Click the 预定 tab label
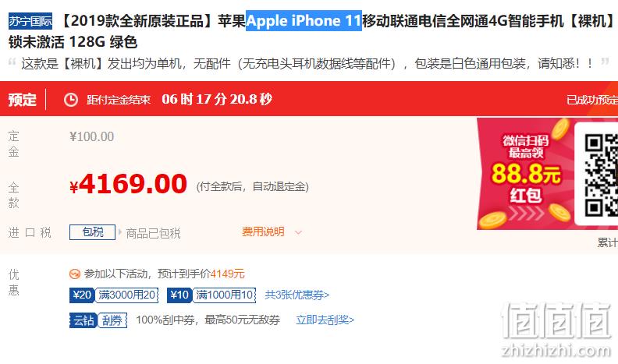Viewport: 618px width, 364px height. coord(23,100)
